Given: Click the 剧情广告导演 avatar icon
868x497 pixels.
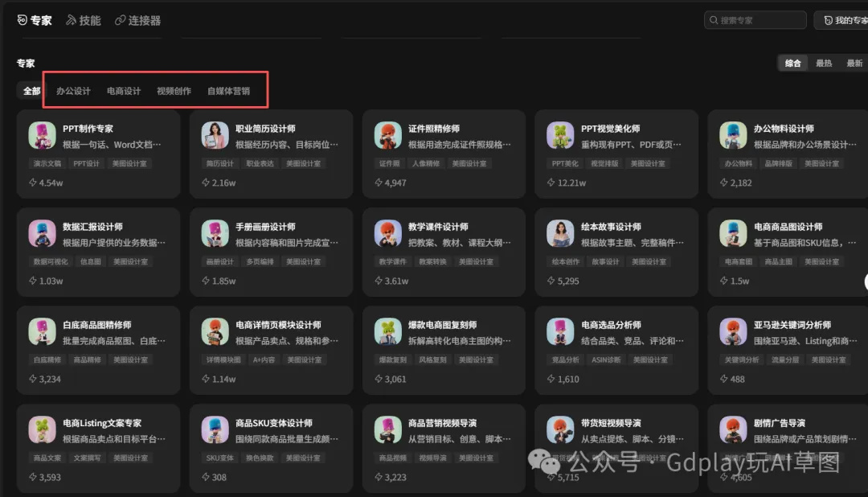Looking at the screenshot, I should [733, 430].
